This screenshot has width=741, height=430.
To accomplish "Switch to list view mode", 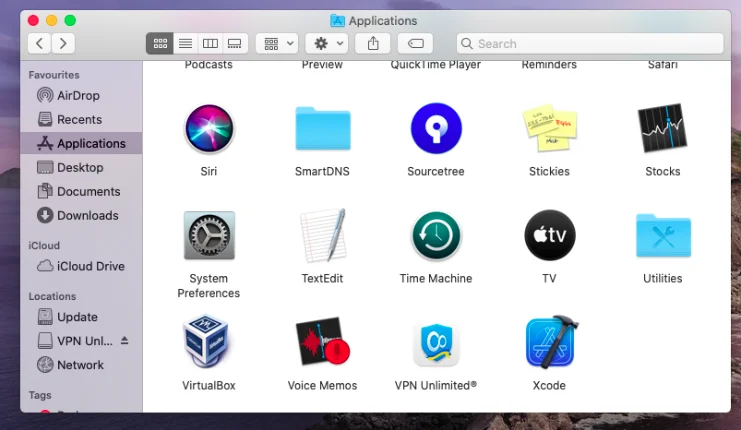I will pyautogui.click(x=185, y=43).
